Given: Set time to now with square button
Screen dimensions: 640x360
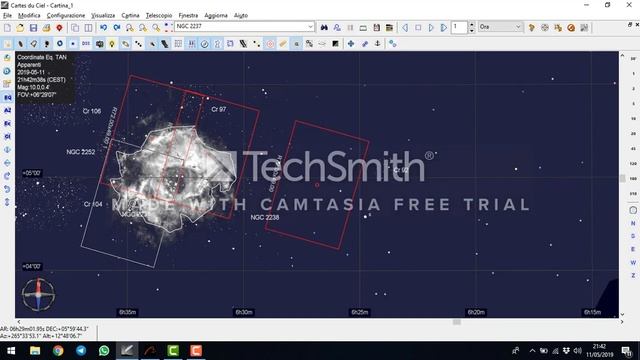Looking at the screenshot, I should 418,28.
